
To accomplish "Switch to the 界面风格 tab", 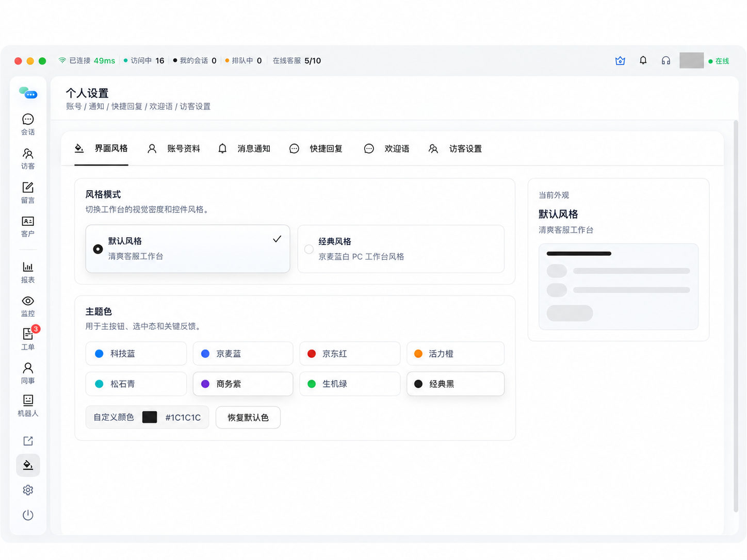I will [x=101, y=149].
